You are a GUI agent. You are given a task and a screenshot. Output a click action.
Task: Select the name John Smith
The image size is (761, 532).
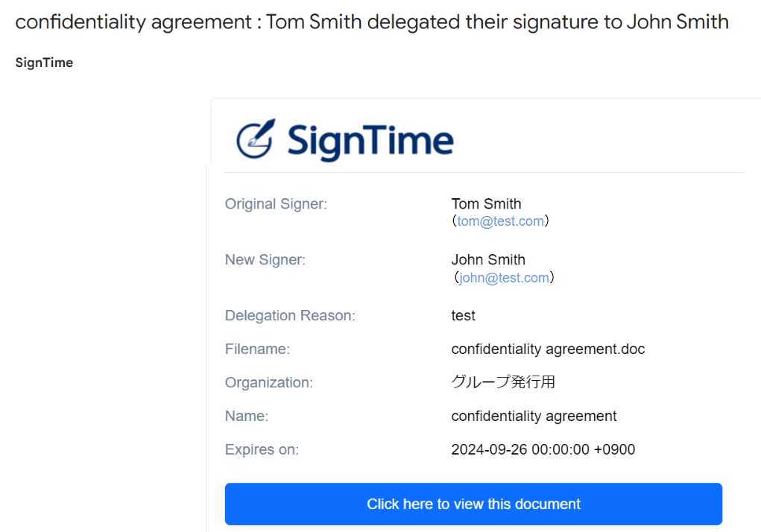click(488, 259)
